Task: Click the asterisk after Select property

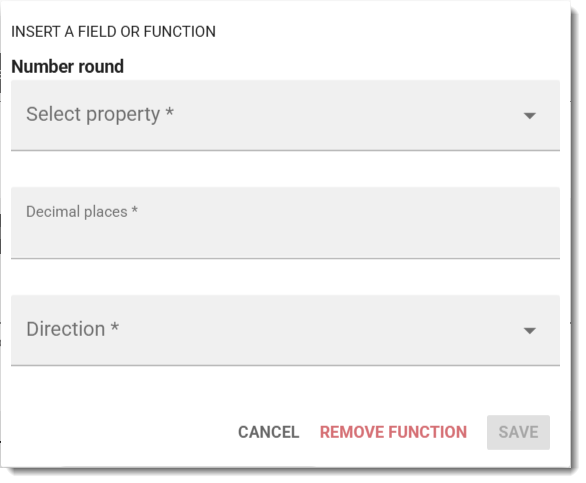Action: (170, 112)
